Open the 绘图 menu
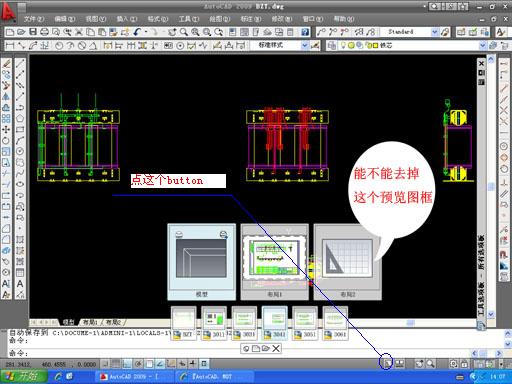Screen dimensions: 512x384 220,19
